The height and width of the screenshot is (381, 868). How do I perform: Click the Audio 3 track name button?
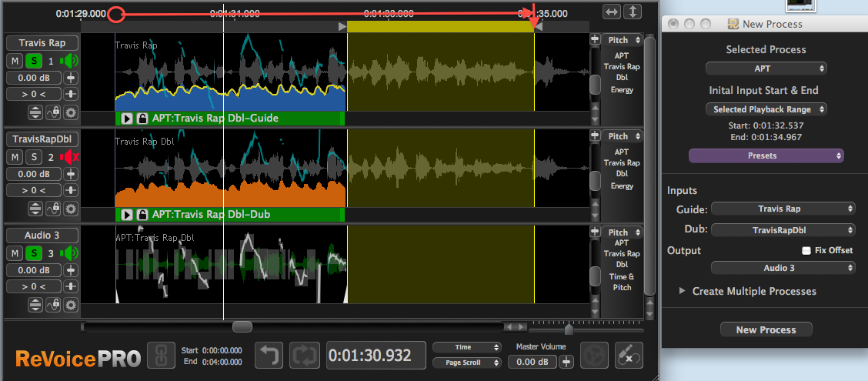(42, 236)
